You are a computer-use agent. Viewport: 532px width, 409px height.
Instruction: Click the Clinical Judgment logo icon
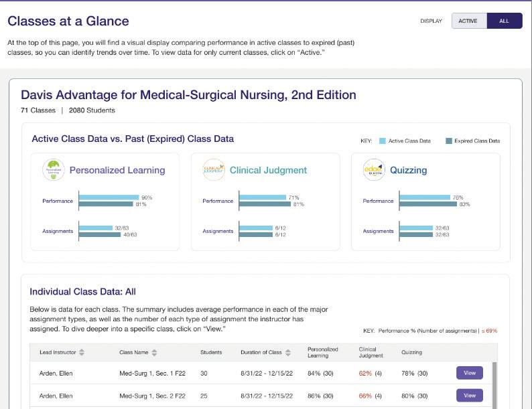tap(213, 169)
